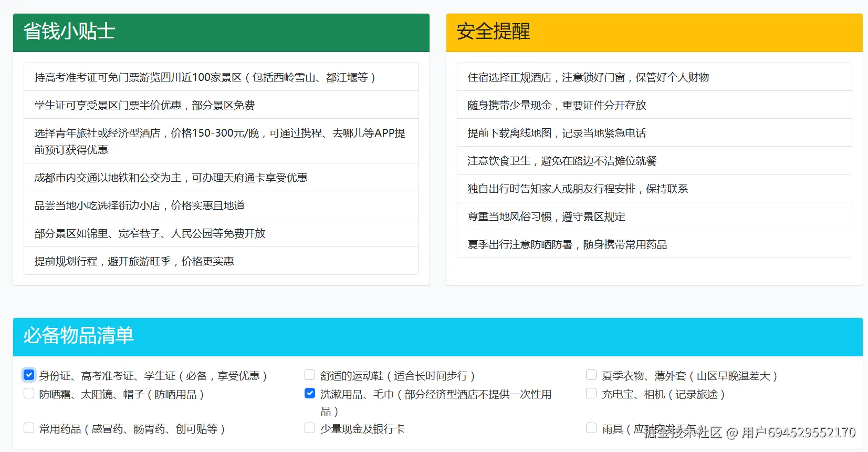The height and width of the screenshot is (452, 868).
Task: Uncheck the 身份证、高考准考证、学生证 checkbox
Action: tap(29, 375)
